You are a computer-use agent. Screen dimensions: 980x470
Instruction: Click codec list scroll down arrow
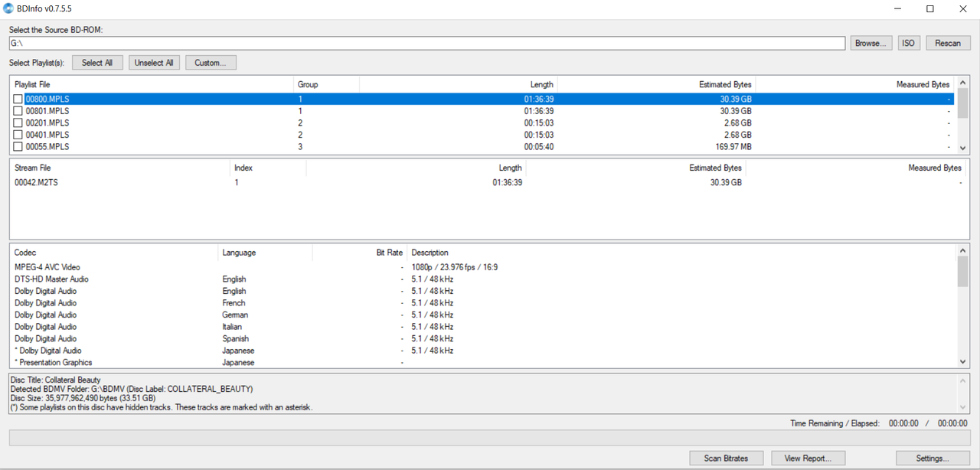tap(962, 362)
